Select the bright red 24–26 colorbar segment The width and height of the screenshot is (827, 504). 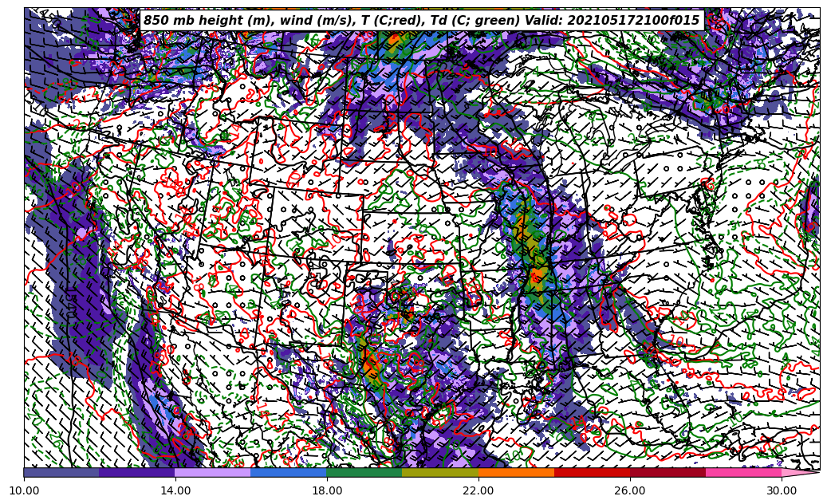click(592, 472)
